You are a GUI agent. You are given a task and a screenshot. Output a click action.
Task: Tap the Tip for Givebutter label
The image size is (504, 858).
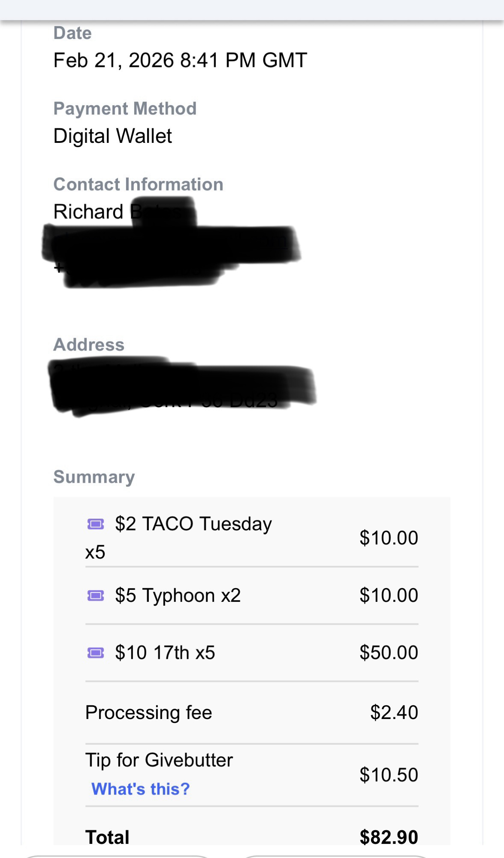tap(159, 760)
